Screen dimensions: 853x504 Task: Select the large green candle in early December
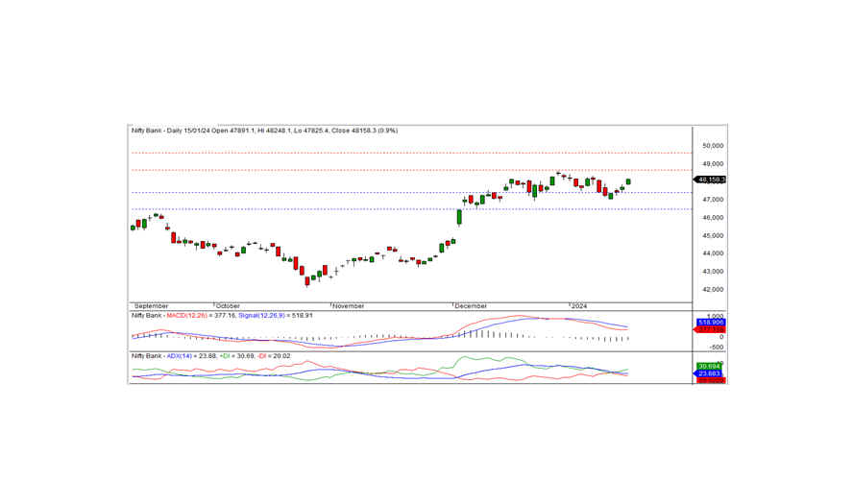point(459,218)
